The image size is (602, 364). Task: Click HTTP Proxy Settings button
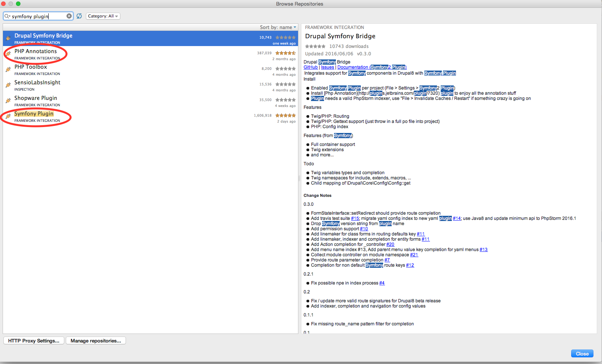point(34,341)
